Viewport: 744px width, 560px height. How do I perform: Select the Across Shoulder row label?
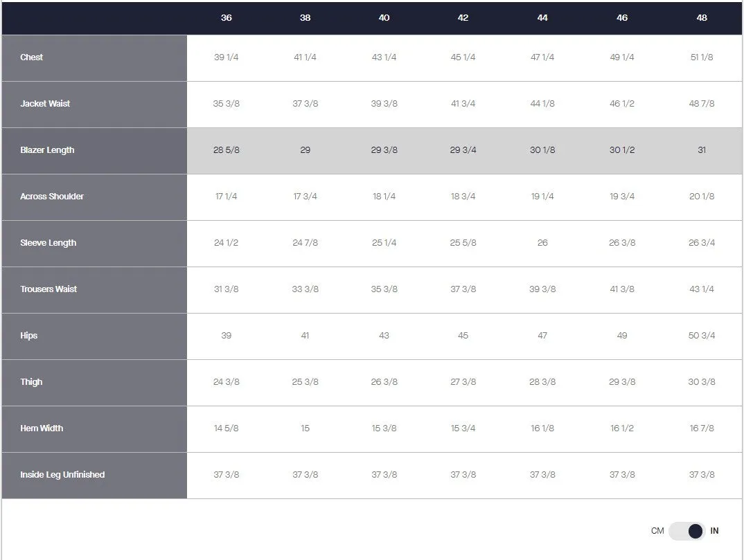coord(52,197)
